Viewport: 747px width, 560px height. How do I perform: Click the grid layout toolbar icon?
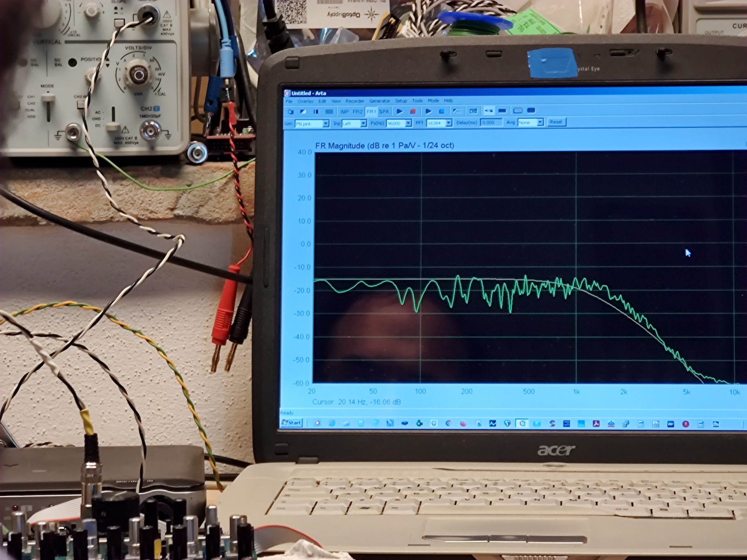coord(329,112)
